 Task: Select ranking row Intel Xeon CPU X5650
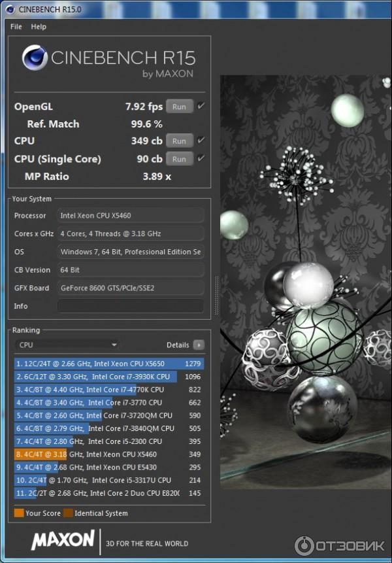tap(109, 364)
